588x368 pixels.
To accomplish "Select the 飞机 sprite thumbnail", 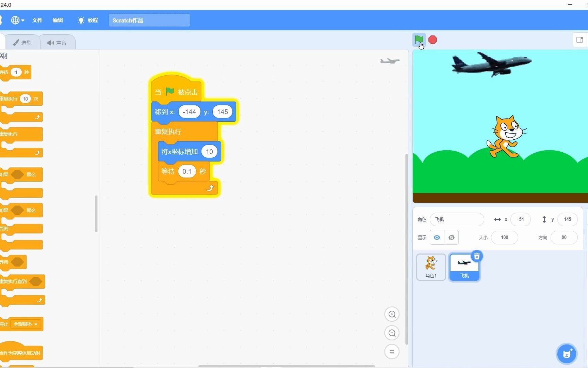I will (x=464, y=267).
